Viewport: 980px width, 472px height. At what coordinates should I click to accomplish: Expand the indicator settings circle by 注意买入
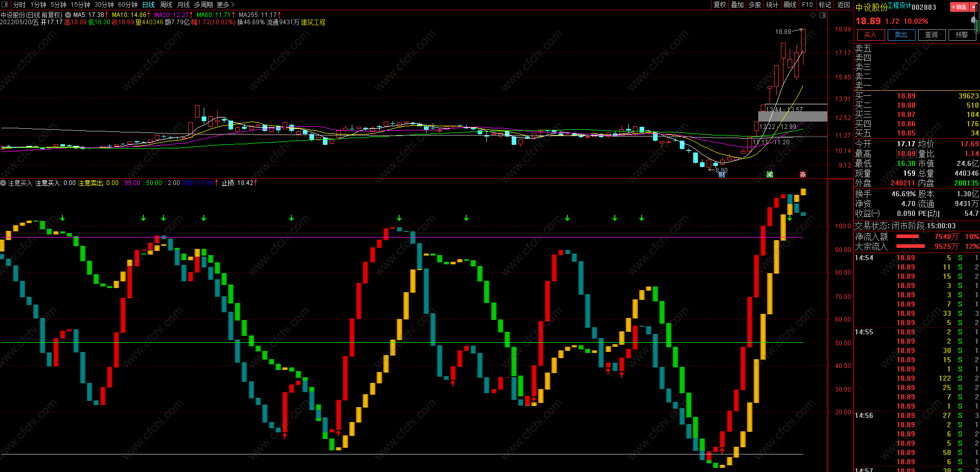[x=4, y=183]
